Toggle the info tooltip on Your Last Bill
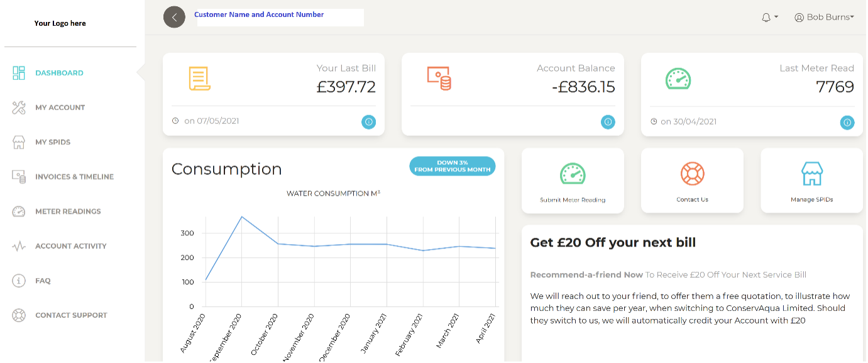 pos(369,122)
